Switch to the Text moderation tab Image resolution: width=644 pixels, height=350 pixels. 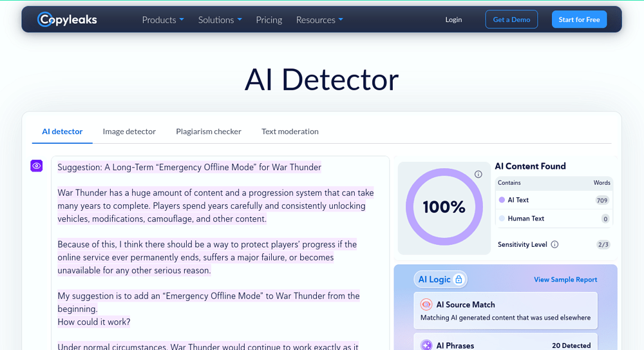click(290, 131)
